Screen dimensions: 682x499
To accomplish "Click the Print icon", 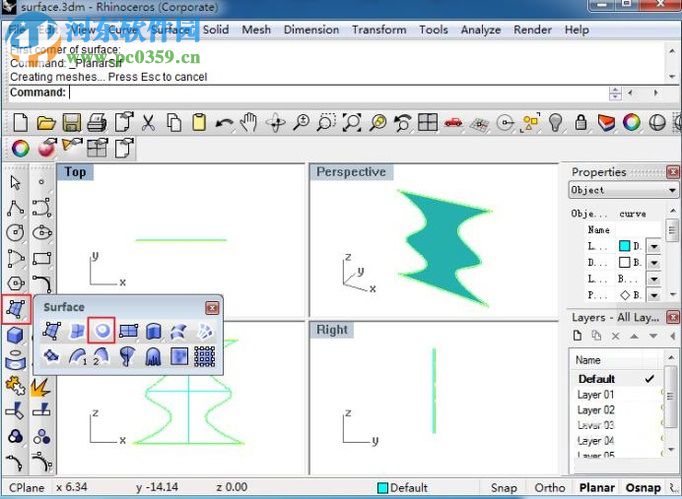I will pos(97,122).
